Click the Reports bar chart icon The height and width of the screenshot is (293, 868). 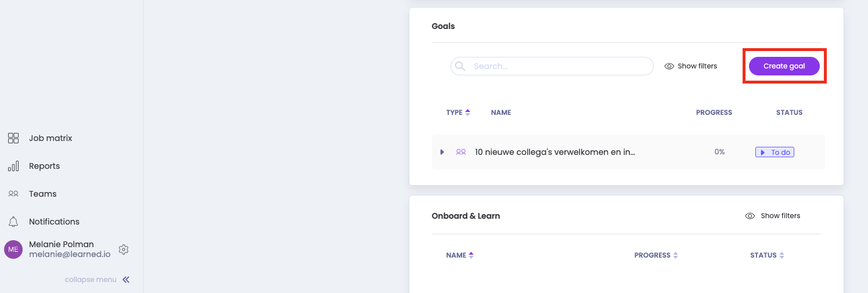coord(13,166)
